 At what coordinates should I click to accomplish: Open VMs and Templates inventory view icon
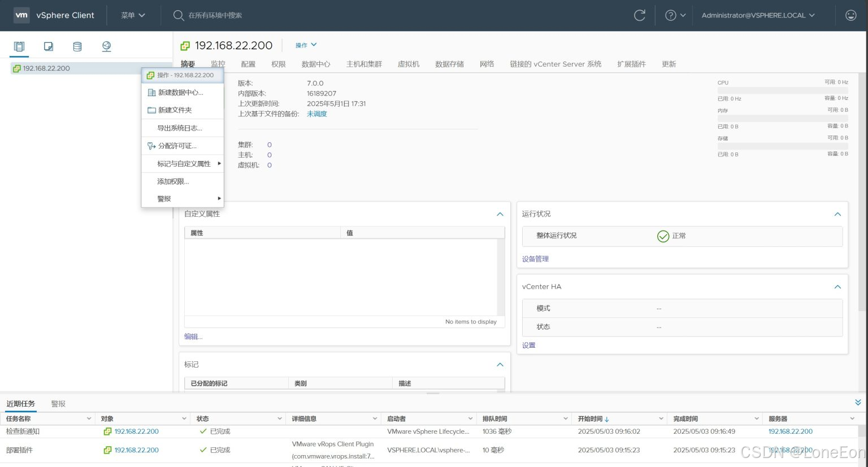click(49, 46)
